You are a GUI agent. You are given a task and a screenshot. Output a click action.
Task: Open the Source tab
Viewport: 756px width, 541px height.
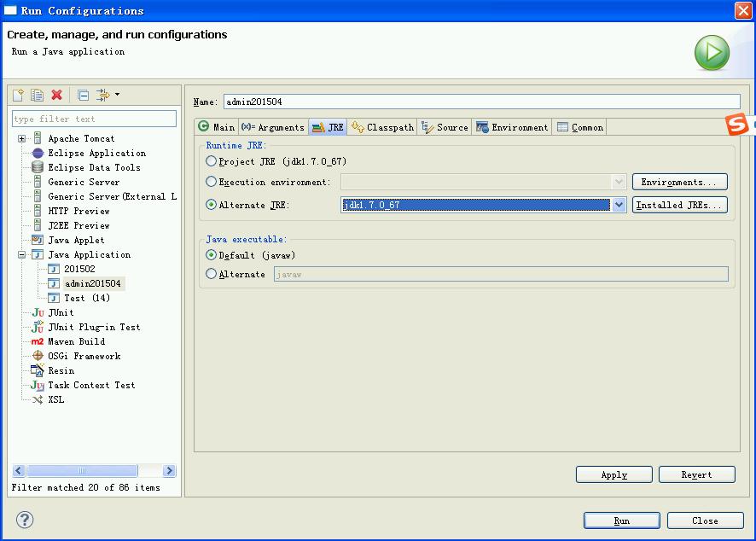(x=445, y=127)
